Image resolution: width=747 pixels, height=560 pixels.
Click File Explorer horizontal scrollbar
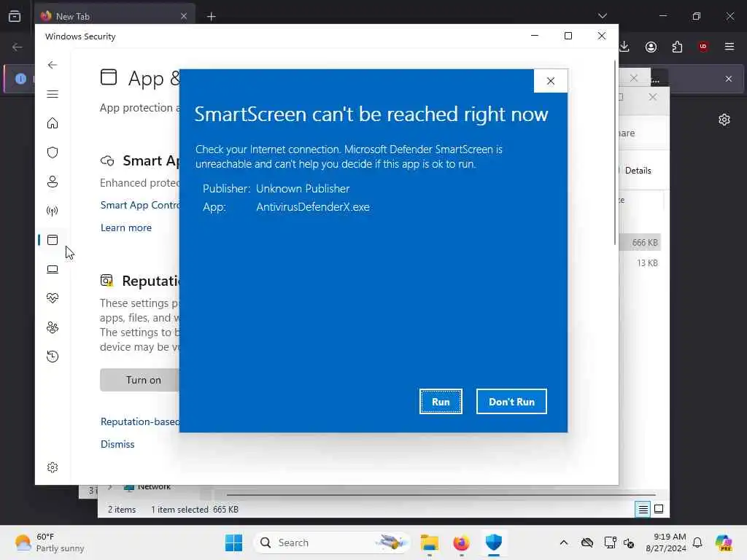(x=441, y=495)
